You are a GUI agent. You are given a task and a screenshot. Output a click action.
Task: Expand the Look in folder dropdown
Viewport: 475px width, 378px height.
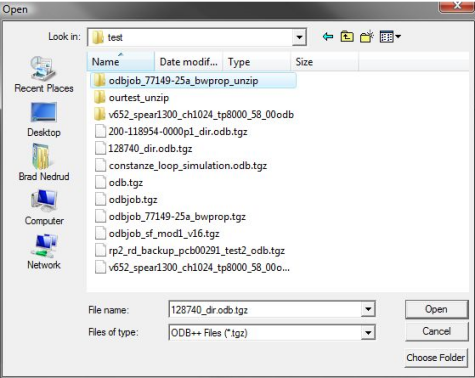click(299, 37)
